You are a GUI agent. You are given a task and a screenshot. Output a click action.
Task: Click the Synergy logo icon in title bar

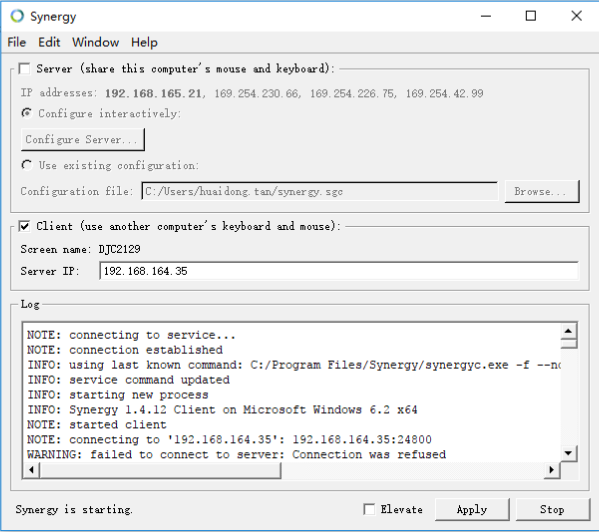tap(17, 16)
